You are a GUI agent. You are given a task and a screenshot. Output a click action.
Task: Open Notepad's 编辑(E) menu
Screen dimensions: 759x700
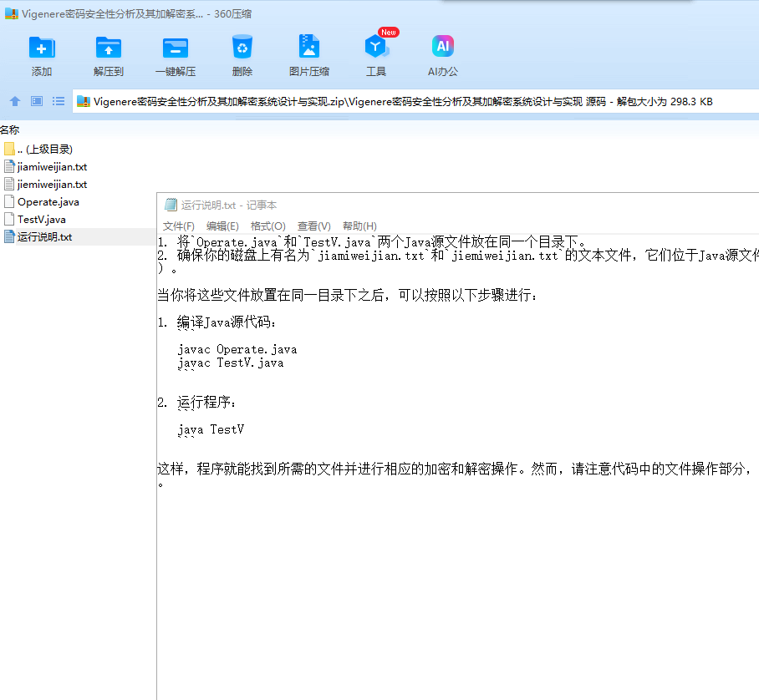tap(222, 226)
